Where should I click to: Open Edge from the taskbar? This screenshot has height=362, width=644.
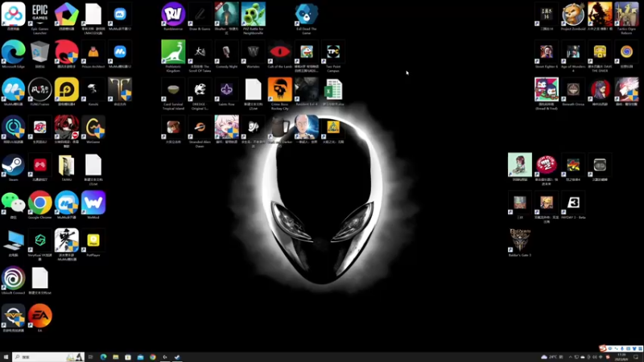[x=103, y=357]
